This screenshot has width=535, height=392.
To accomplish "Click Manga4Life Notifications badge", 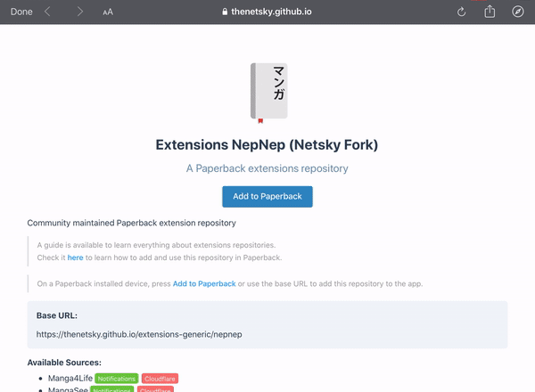I will pos(116,379).
